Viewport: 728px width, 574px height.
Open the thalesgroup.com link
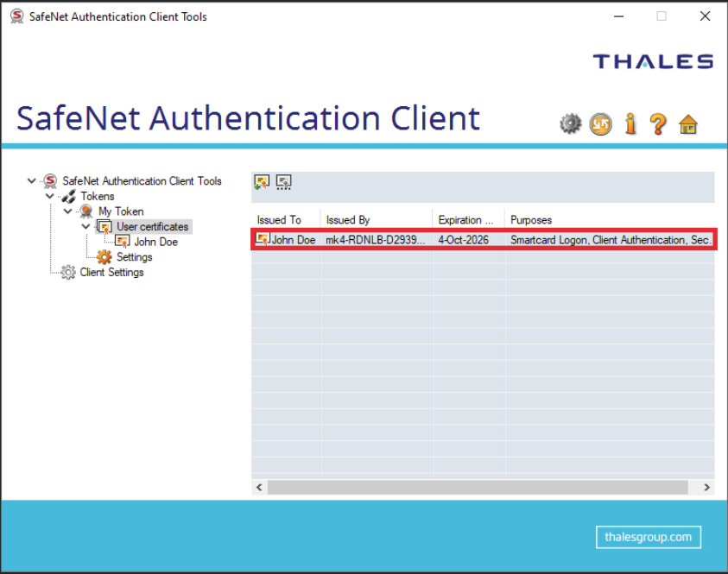[x=649, y=537]
